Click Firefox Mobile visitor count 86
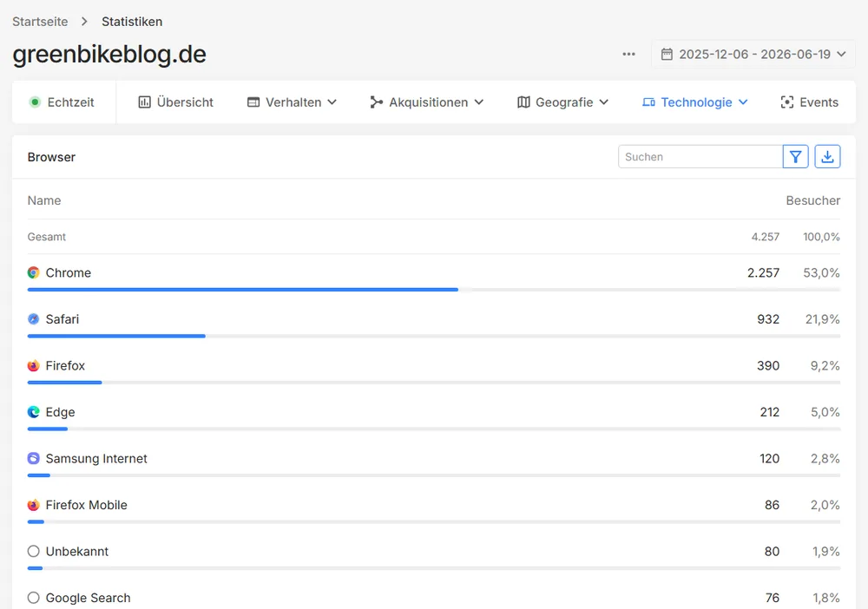 (x=773, y=505)
